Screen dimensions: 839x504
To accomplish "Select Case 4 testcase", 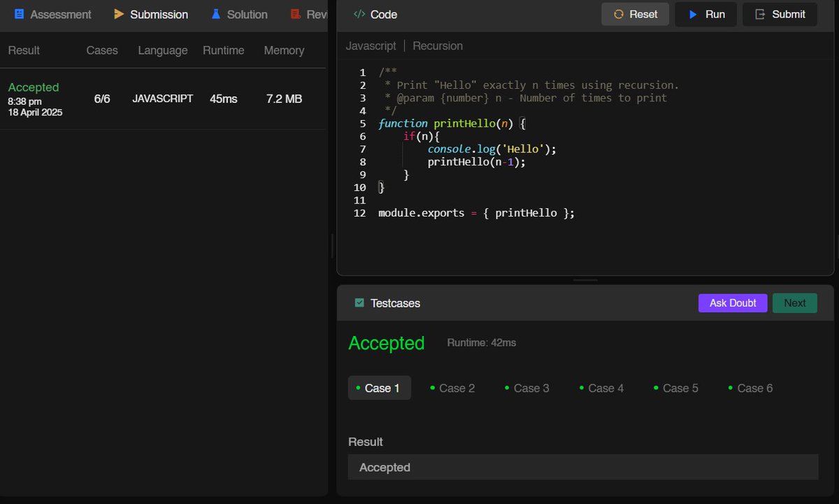I will pyautogui.click(x=602, y=388).
